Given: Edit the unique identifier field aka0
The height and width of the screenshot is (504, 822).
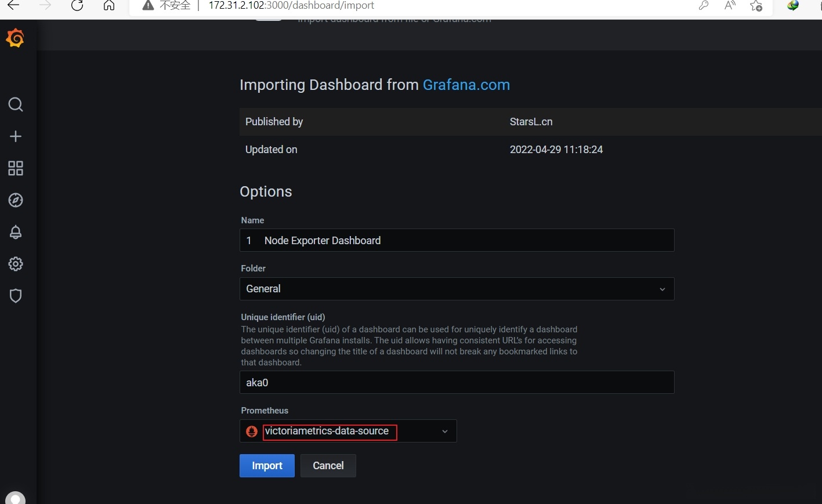Looking at the screenshot, I should pyautogui.click(x=457, y=382).
